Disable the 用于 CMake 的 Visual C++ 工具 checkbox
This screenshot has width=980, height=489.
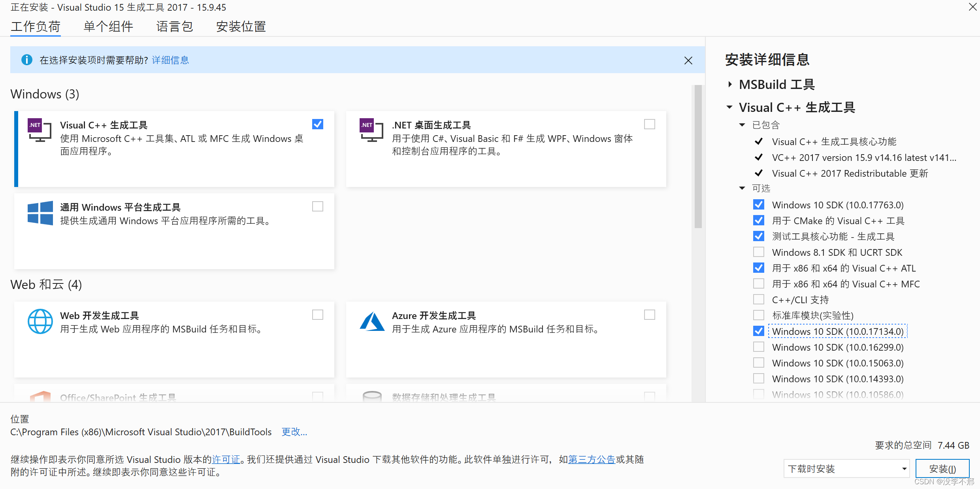pos(758,220)
